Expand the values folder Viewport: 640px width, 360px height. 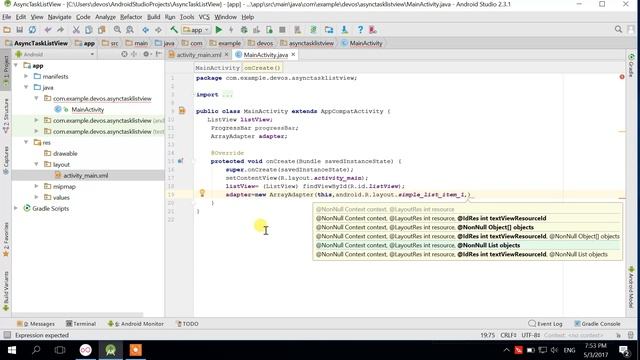click(x=36, y=197)
